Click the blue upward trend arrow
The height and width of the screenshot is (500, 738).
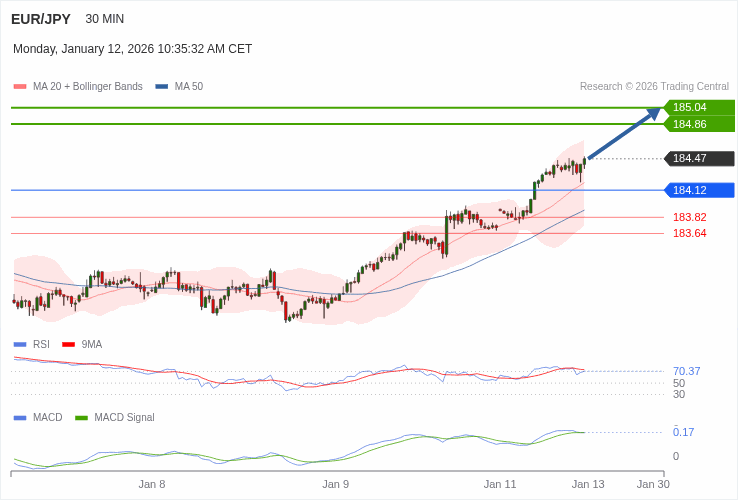click(x=624, y=134)
